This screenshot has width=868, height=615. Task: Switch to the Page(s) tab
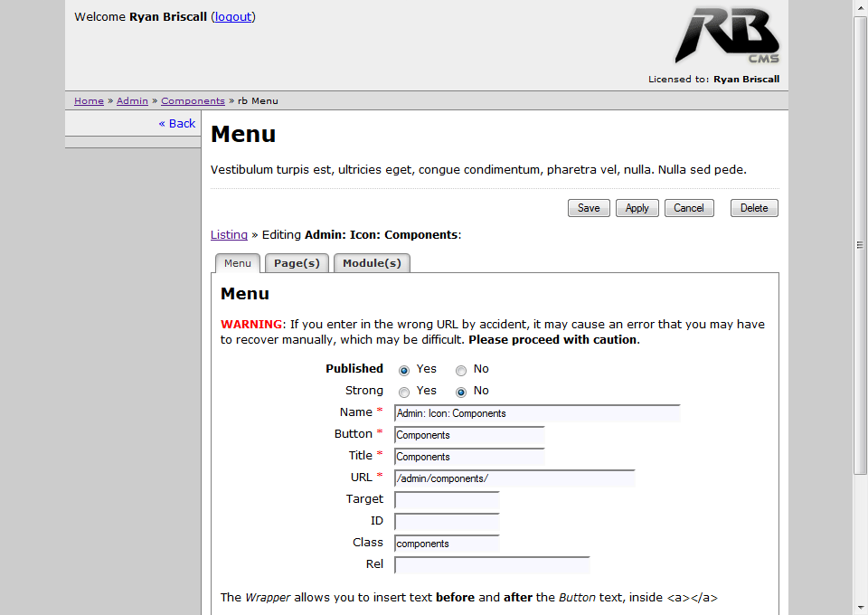click(x=297, y=263)
